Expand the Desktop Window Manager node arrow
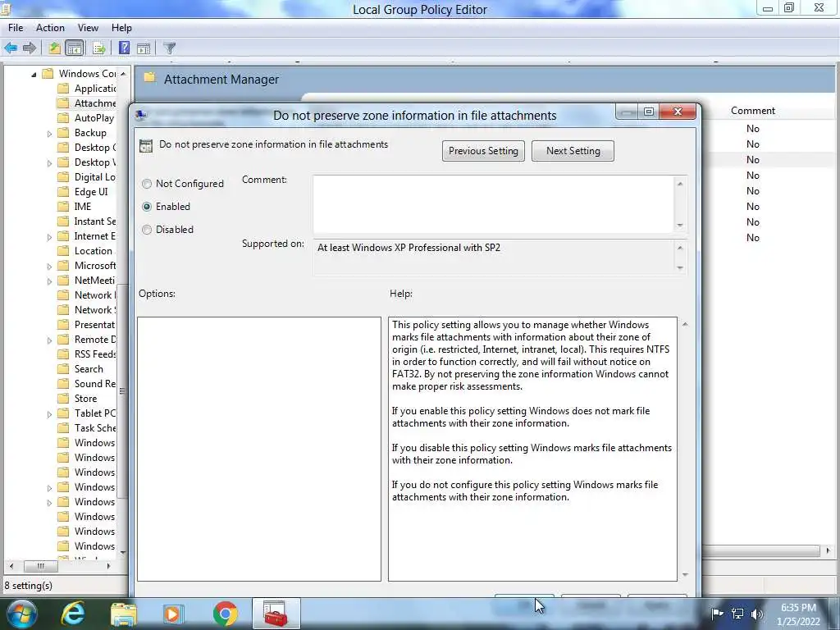Screen dimensions: 840x630 [x=50, y=163]
